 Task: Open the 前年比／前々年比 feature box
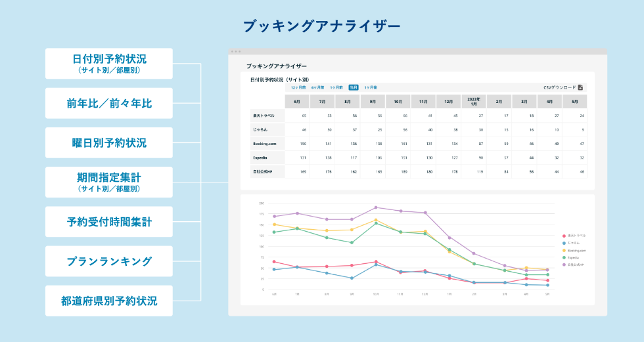coord(109,103)
